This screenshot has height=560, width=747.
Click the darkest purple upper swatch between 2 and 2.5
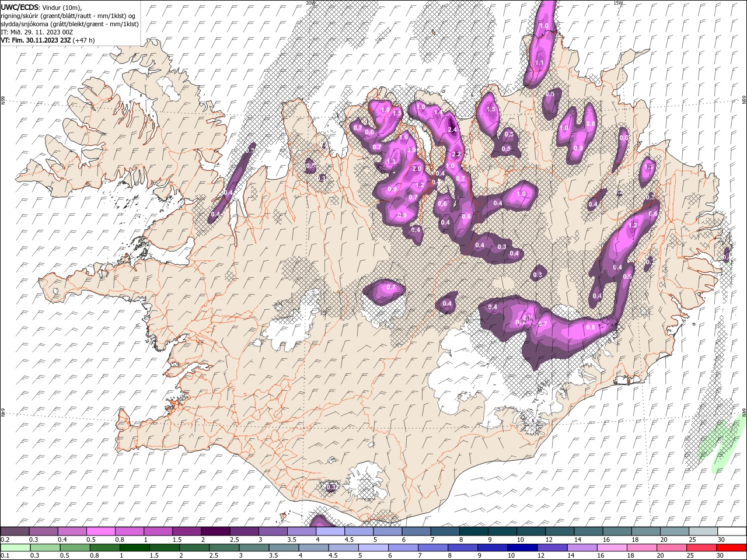pos(215,531)
